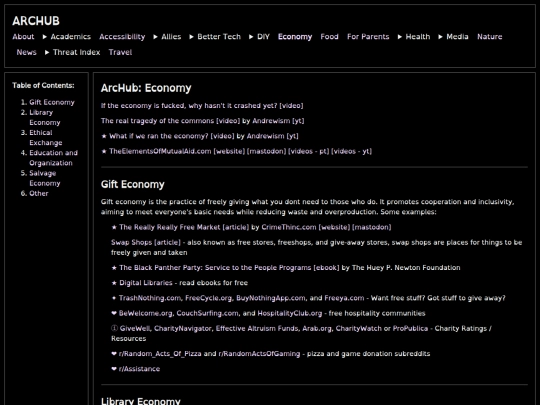Screen dimensions: 540x405
Task: Click the 'ArcHub: Economy' page heading
Action: 146,88
